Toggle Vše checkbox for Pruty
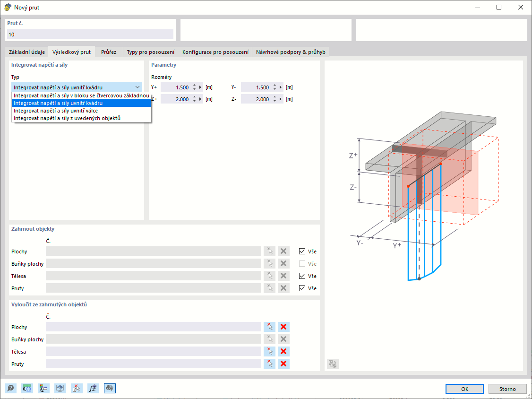Viewport: 532px width, 399px height. (302, 288)
